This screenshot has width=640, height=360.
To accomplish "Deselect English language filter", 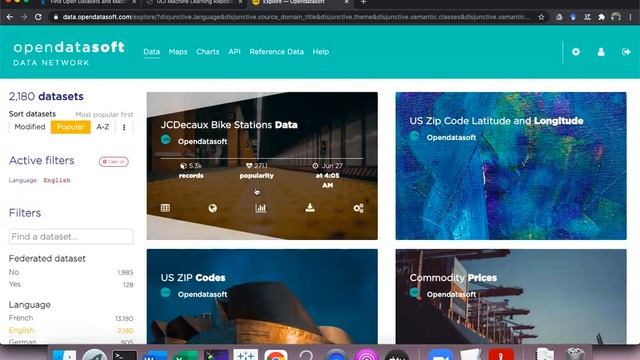I will point(71,330).
